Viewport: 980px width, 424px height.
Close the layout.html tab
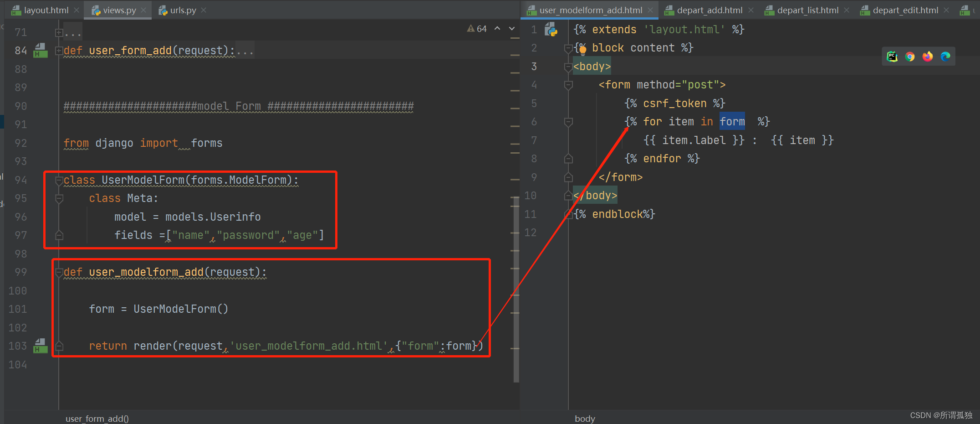77,10
